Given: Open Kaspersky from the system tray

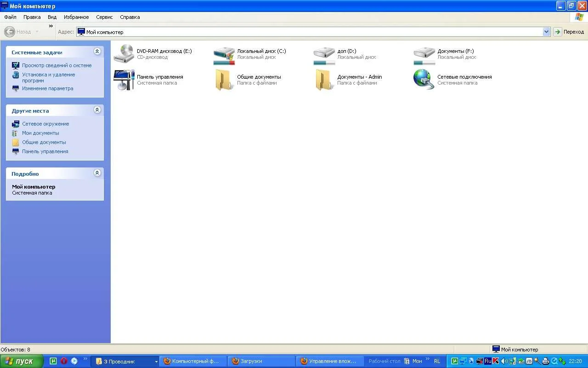Looking at the screenshot, I should [x=495, y=361].
